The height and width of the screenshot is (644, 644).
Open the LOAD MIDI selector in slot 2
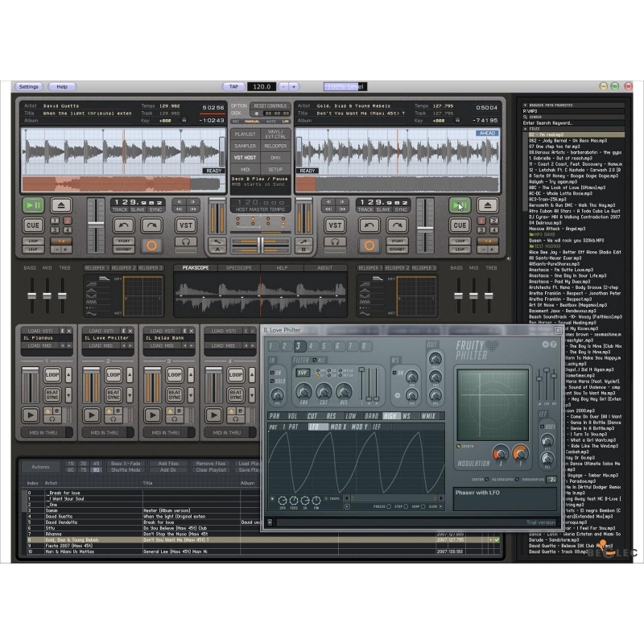[x=107, y=346]
